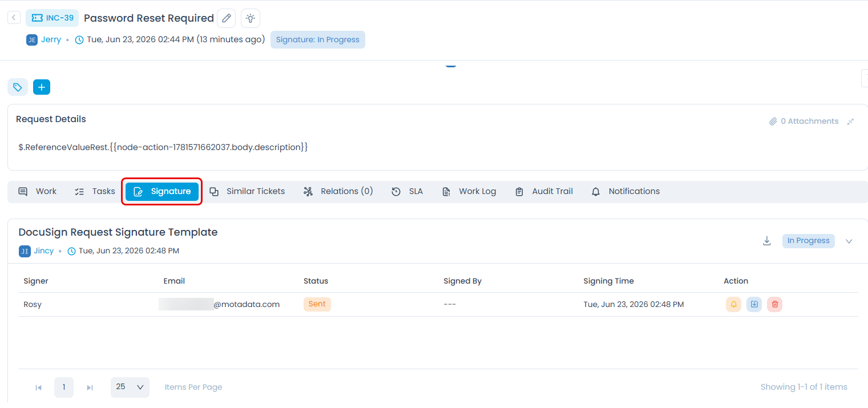Click the Signing Time column header
This screenshot has width=868, height=408.
pos(608,281)
